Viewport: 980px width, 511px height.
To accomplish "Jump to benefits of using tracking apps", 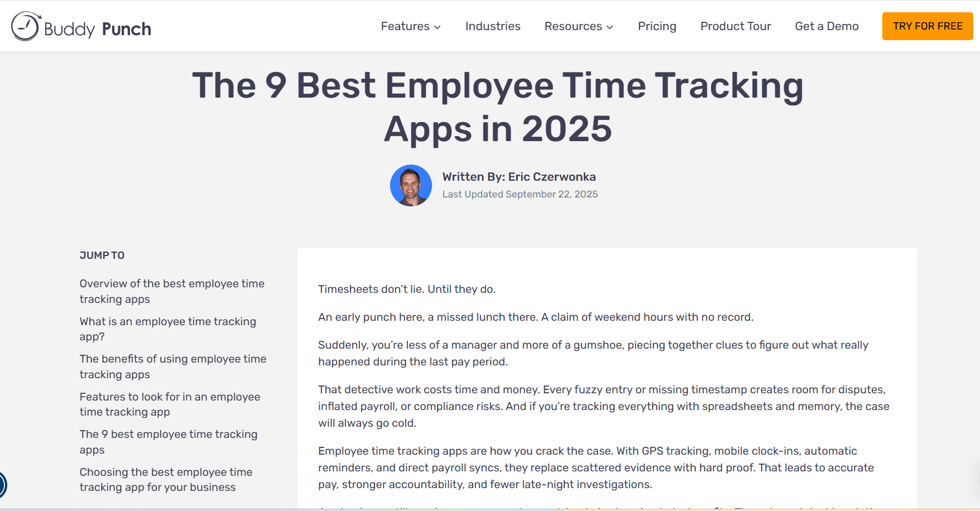I will [x=172, y=367].
